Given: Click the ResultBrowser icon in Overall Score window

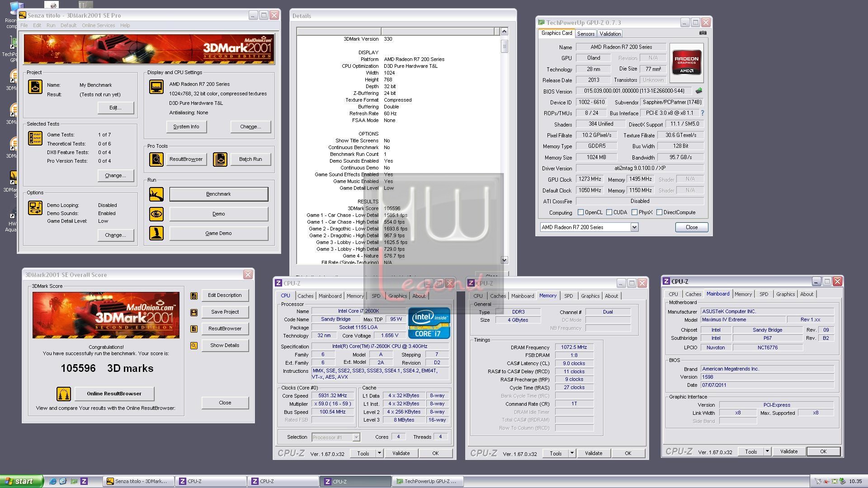Looking at the screenshot, I should coord(194,329).
